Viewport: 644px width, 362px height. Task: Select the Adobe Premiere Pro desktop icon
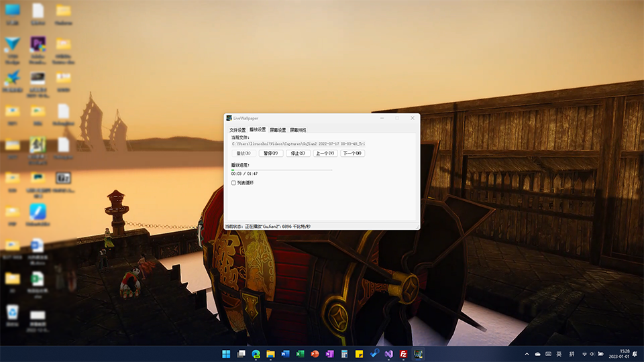pos(38,50)
